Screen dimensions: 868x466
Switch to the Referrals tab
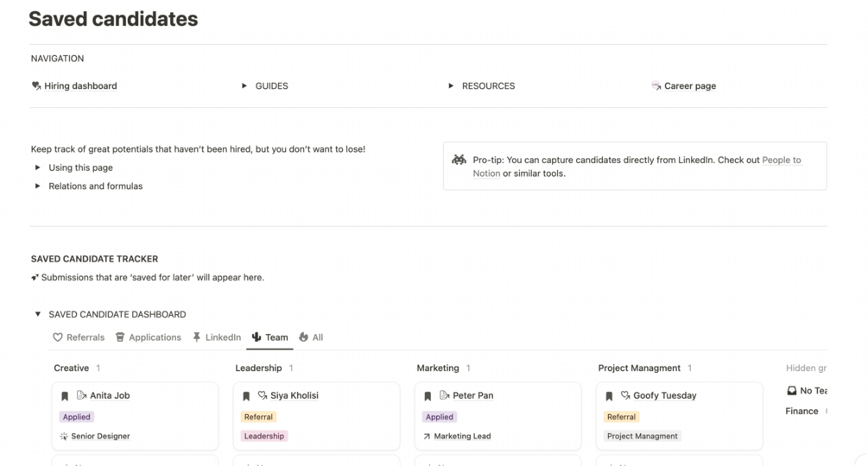79,337
